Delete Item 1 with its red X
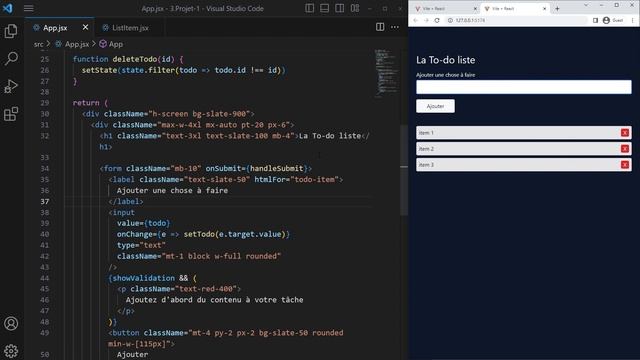 pyautogui.click(x=624, y=133)
